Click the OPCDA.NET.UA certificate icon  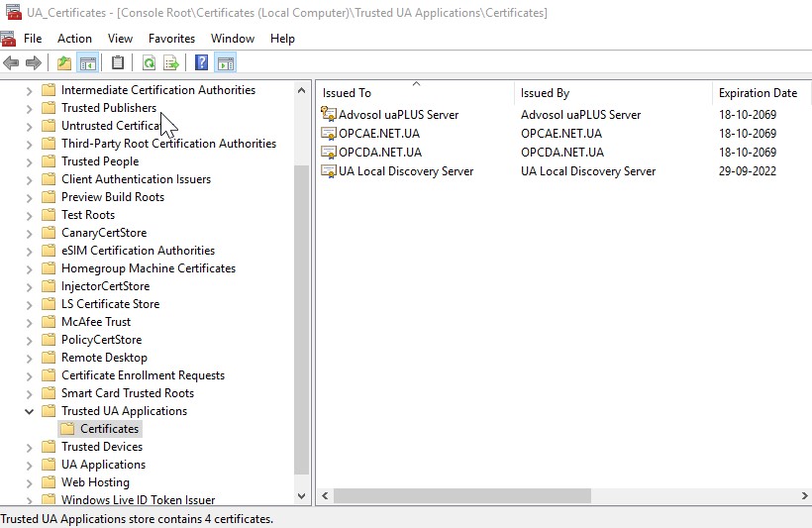coord(329,153)
